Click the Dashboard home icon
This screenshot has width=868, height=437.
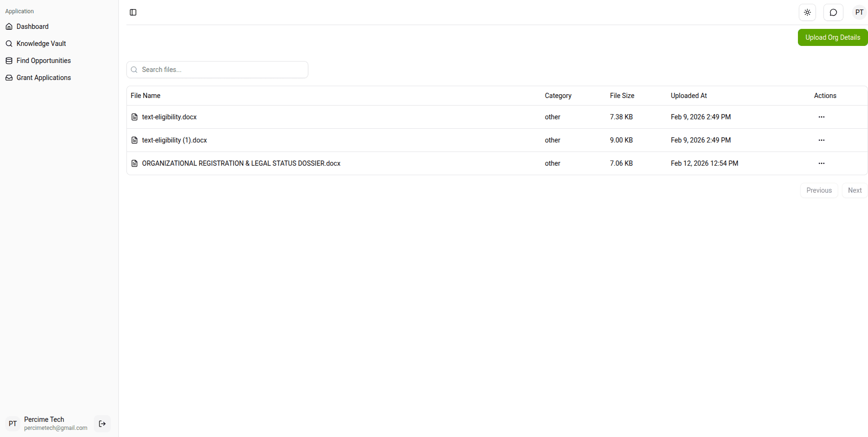click(9, 27)
